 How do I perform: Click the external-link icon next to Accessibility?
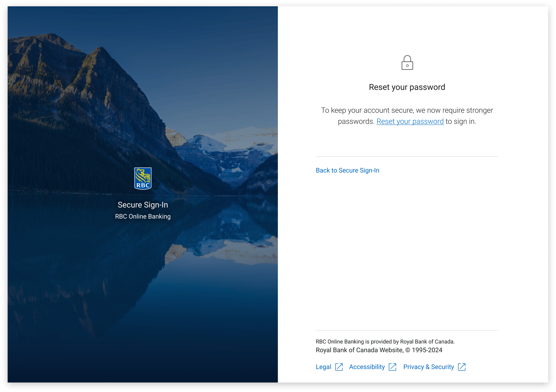click(x=392, y=367)
